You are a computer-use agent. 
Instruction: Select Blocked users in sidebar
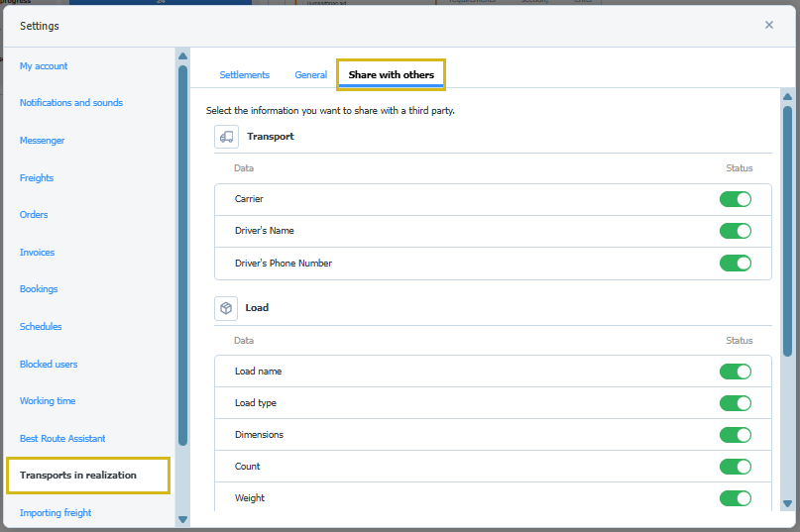(49, 365)
